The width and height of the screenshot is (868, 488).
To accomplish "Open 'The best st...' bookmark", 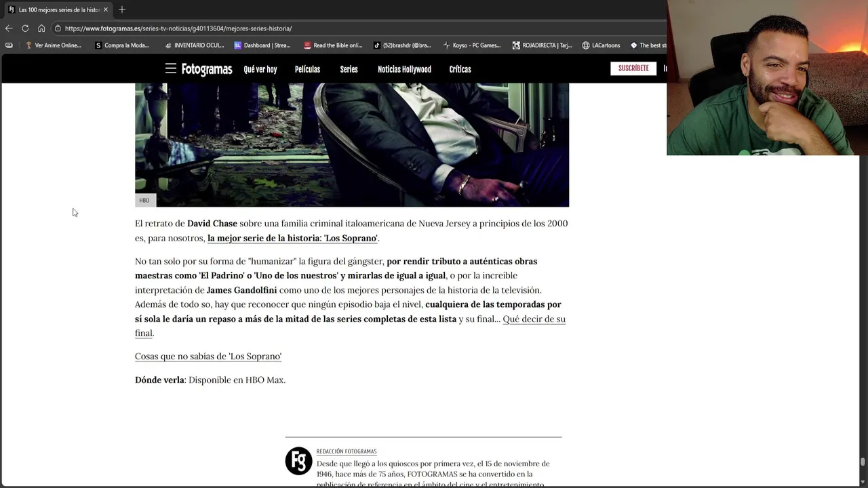I will click(648, 45).
